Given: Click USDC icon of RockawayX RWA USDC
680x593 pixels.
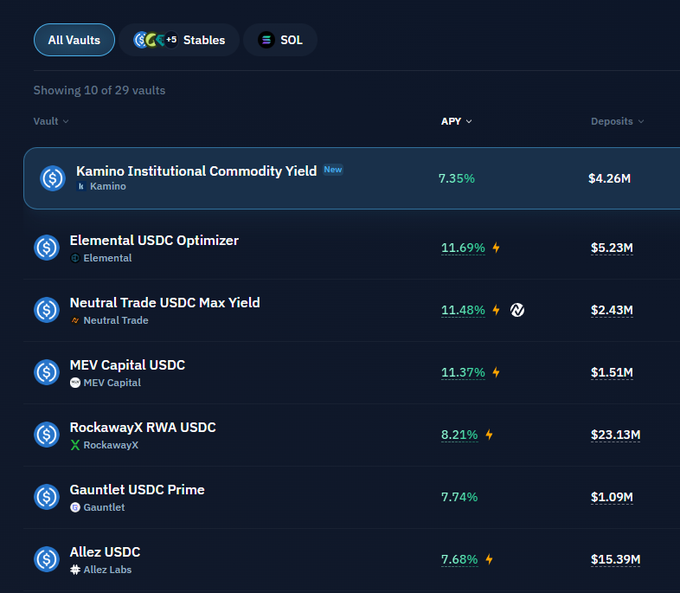Looking at the screenshot, I should 46,435.
